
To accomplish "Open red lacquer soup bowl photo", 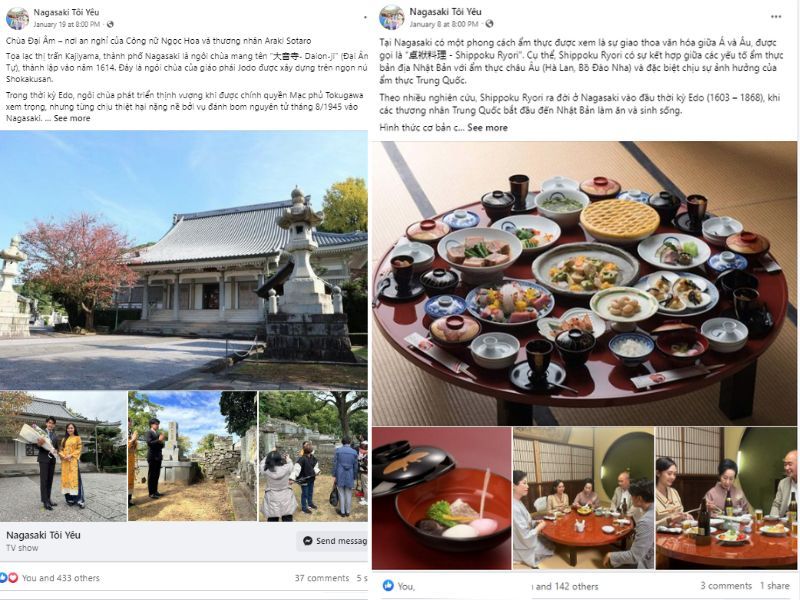I will pyautogui.click(x=441, y=498).
